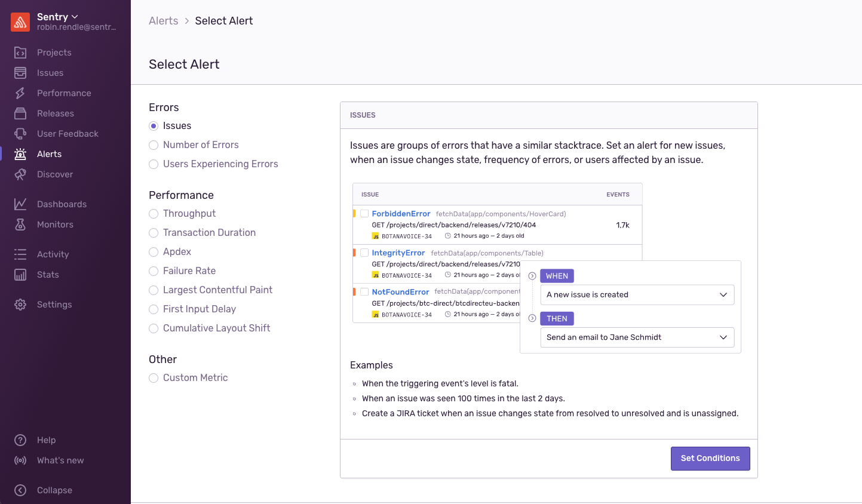Open the Issues icon in sidebar
Image resolution: width=862 pixels, height=504 pixels.
(x=20, y=73)
